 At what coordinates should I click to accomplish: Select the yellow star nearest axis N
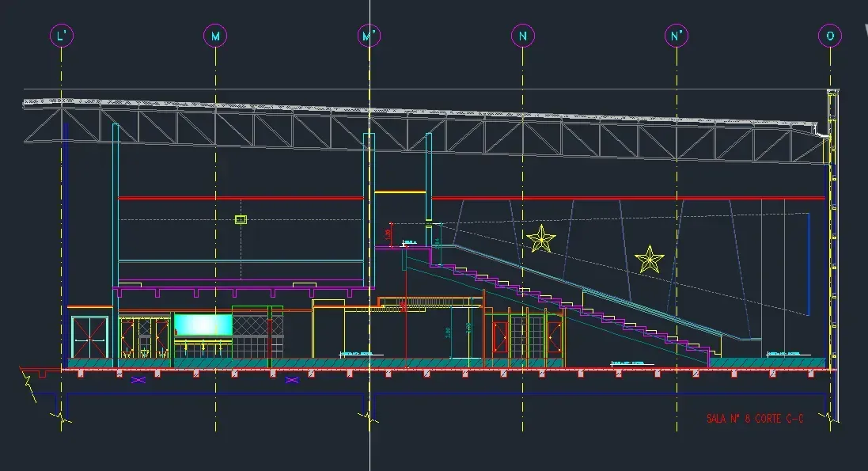coord(541,239)
